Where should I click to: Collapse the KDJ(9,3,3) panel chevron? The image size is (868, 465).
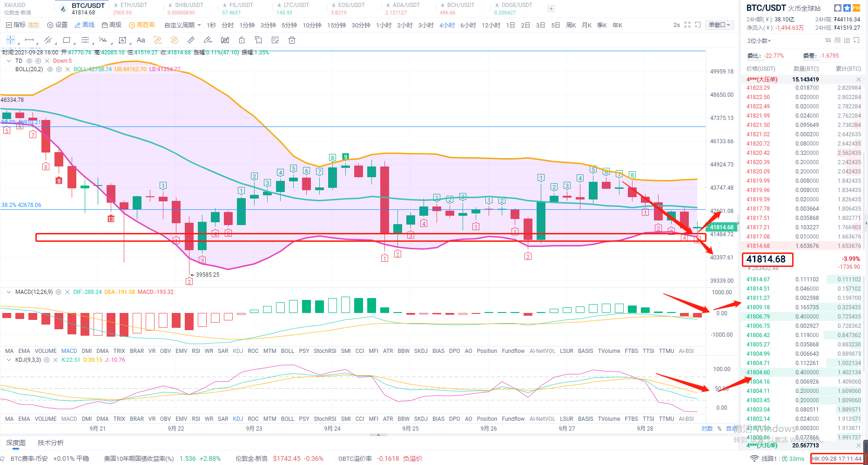click(9, 360)
